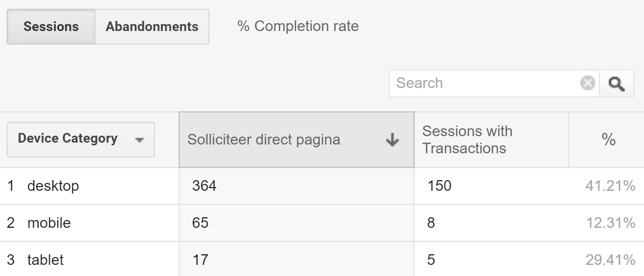Click the 41.21% desktop completion percentage
This screenshot has height=276, width=644.
[x=610, y=186]
